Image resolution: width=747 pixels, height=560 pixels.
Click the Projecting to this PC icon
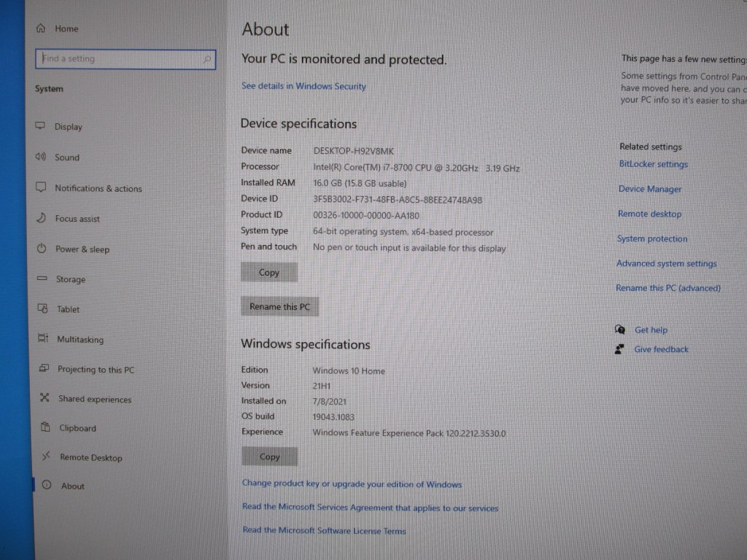point(44,368)
